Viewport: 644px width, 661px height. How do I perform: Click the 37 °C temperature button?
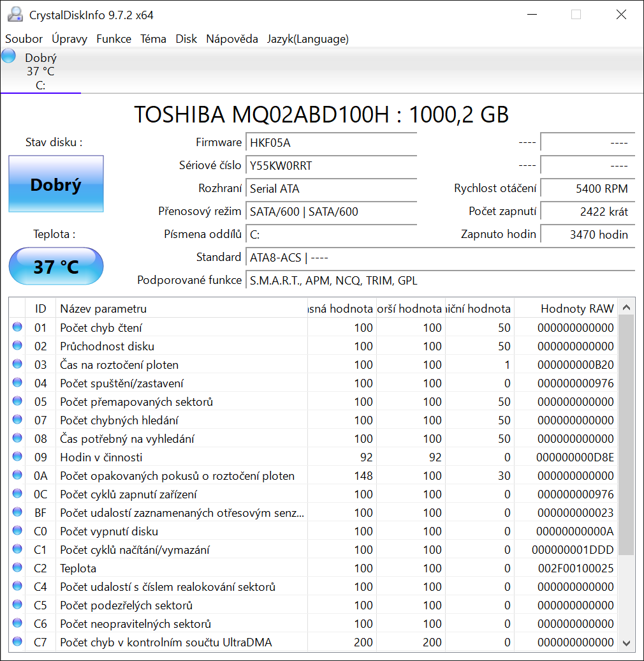(x=56, y=266)
